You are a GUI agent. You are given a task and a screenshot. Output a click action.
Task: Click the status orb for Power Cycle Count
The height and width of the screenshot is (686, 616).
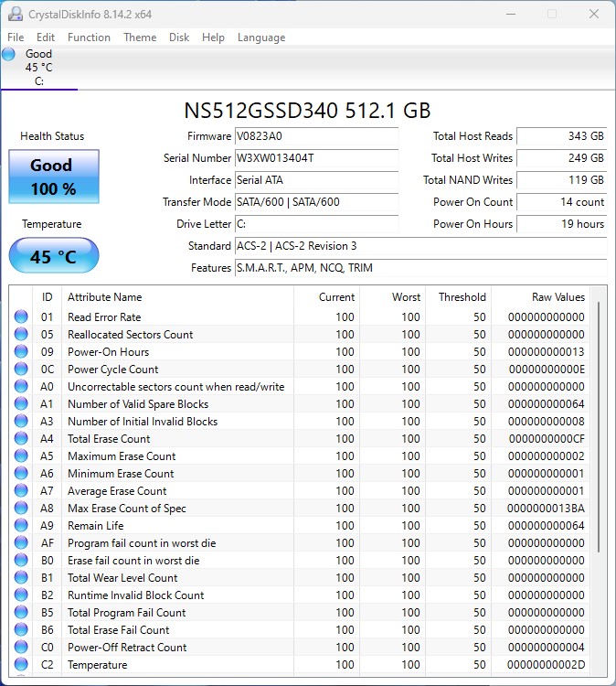tap(21, 369)
